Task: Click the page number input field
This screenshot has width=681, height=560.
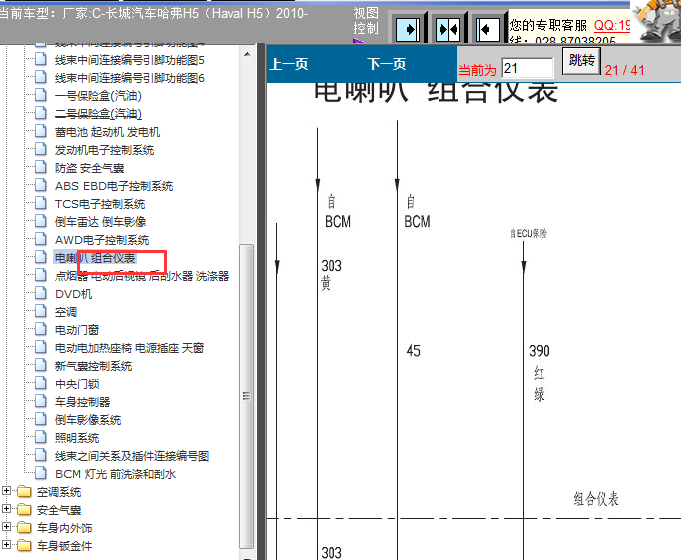Action: click(527, 68)
